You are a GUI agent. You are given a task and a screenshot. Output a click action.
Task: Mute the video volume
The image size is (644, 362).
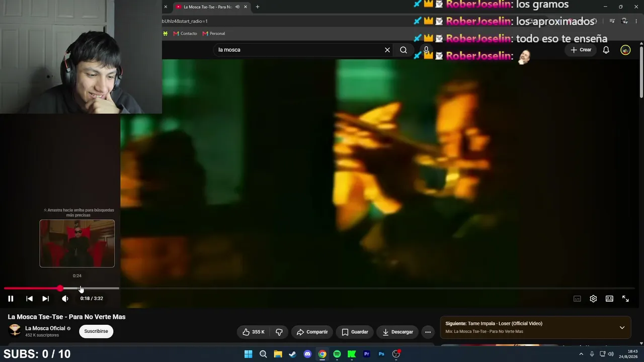(x=65, y=299)
